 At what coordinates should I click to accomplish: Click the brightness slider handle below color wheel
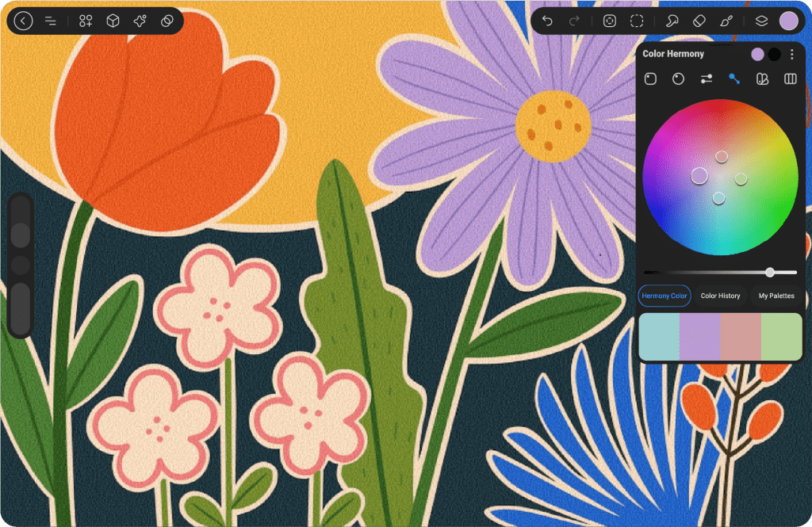(x=769, y=272)
